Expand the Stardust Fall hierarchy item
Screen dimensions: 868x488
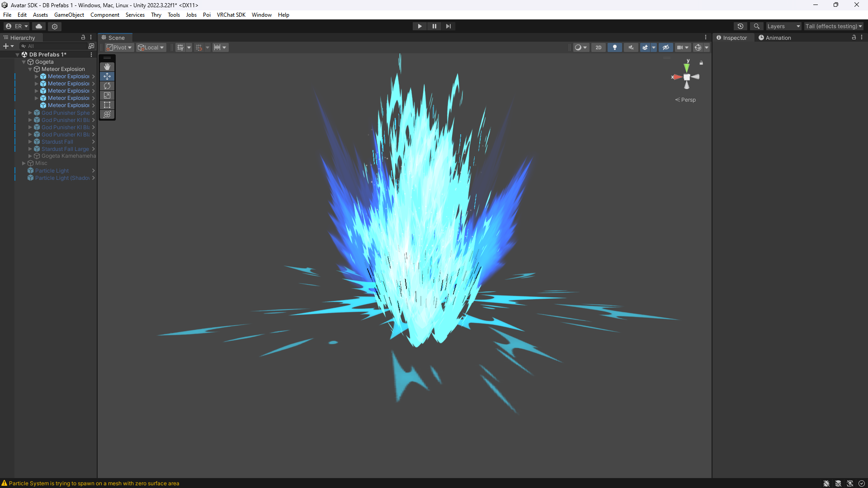(x=30, y=142)
